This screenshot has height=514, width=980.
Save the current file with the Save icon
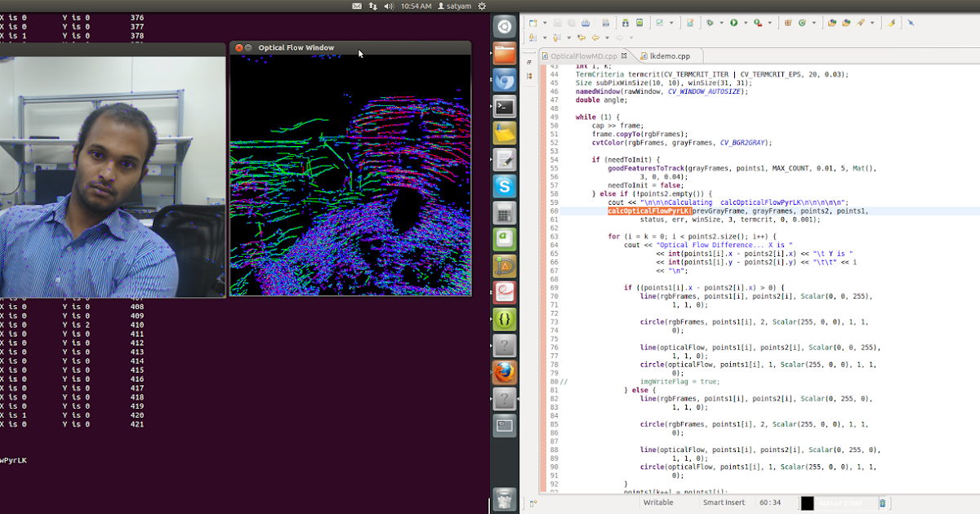(x=557, y=23)
